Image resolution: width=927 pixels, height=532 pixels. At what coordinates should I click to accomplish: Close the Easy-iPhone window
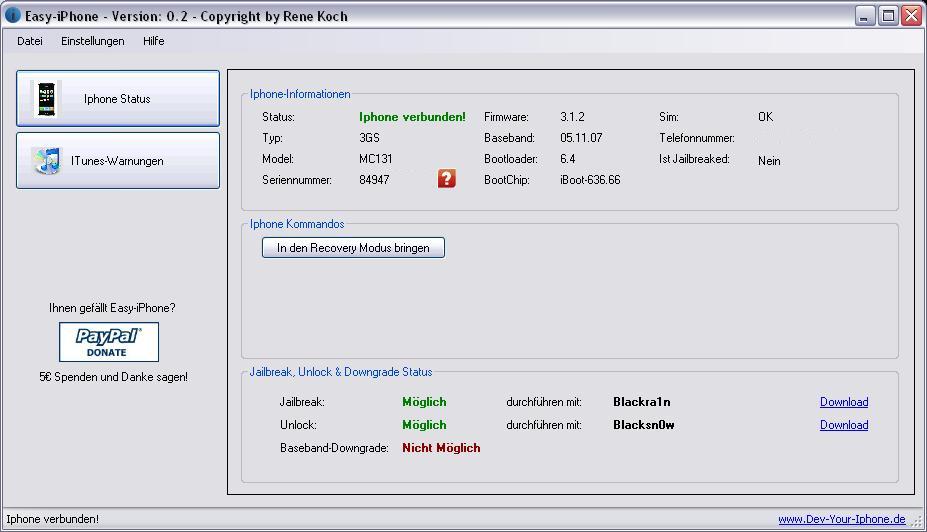point(910,16)
